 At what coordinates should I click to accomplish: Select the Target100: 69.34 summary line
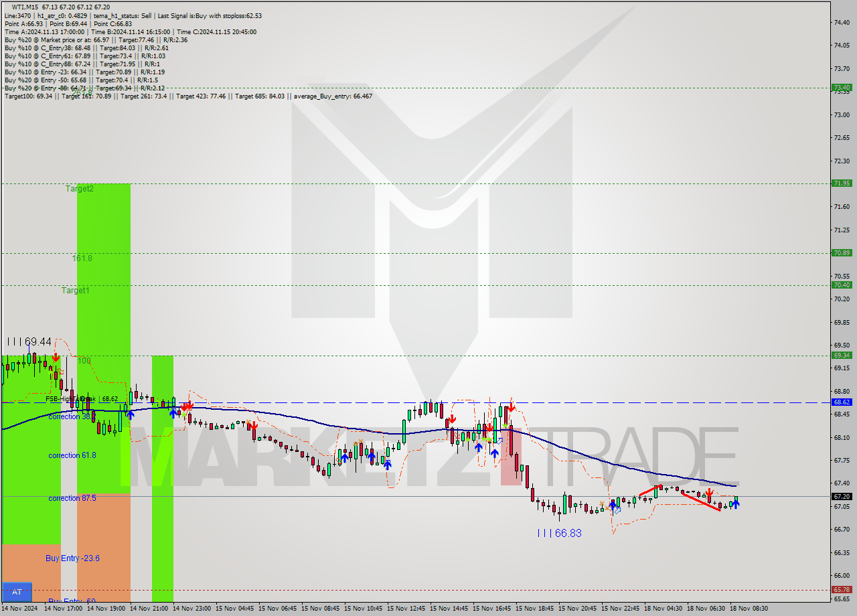[188, 96]
